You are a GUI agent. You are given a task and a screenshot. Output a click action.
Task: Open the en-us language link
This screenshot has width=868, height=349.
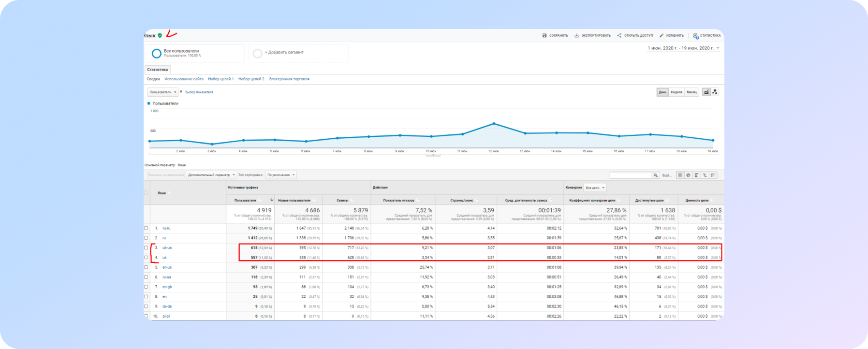[x=167, y=267]
